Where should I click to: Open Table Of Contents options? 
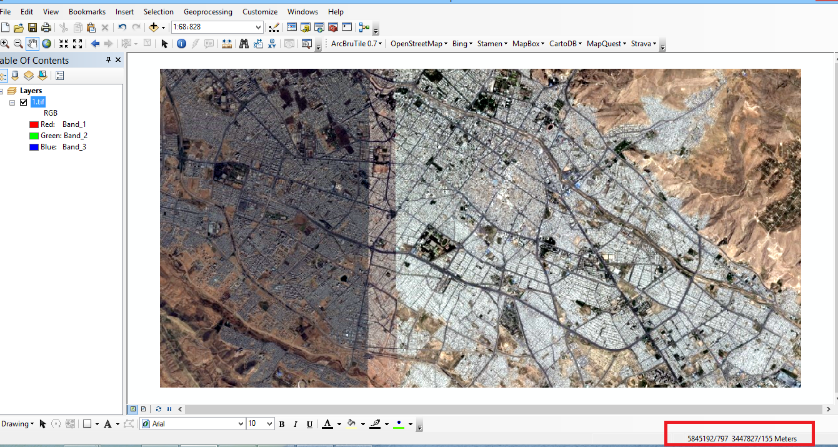pyautogui.click(x=59, y=75)
